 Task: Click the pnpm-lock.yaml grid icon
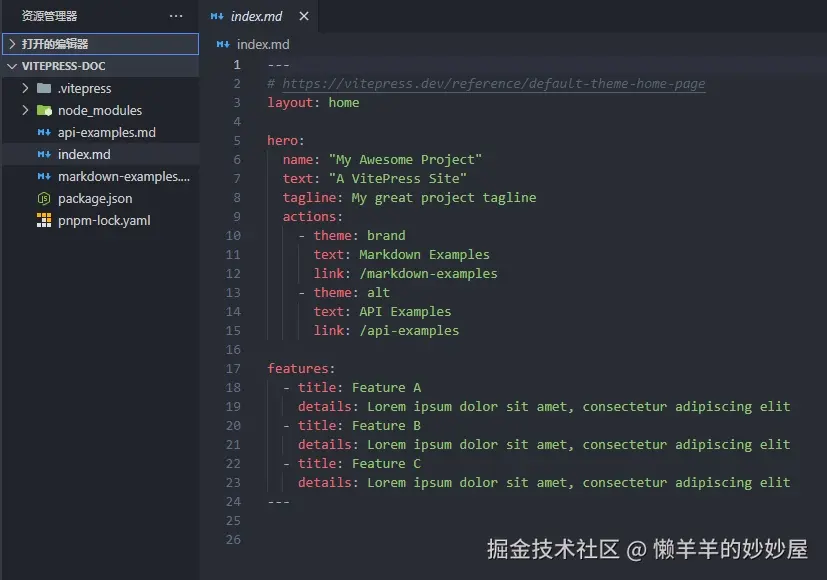point(44,220)
